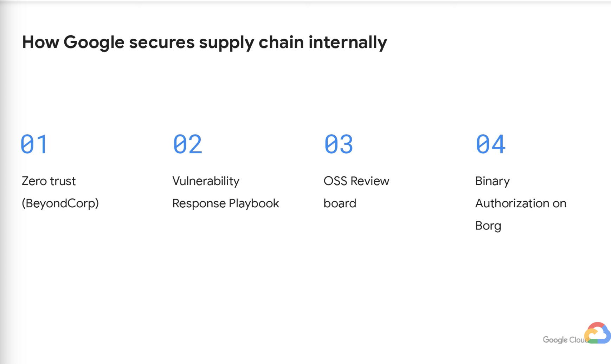Click the word "Borg"
This screenshot has height=364, width=611.
[x=488, y=226]
